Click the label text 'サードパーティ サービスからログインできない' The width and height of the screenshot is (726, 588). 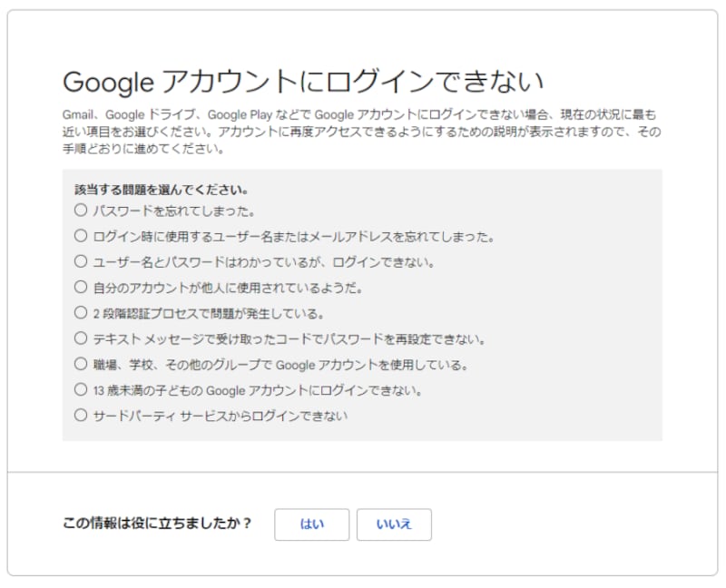(221, 416)
